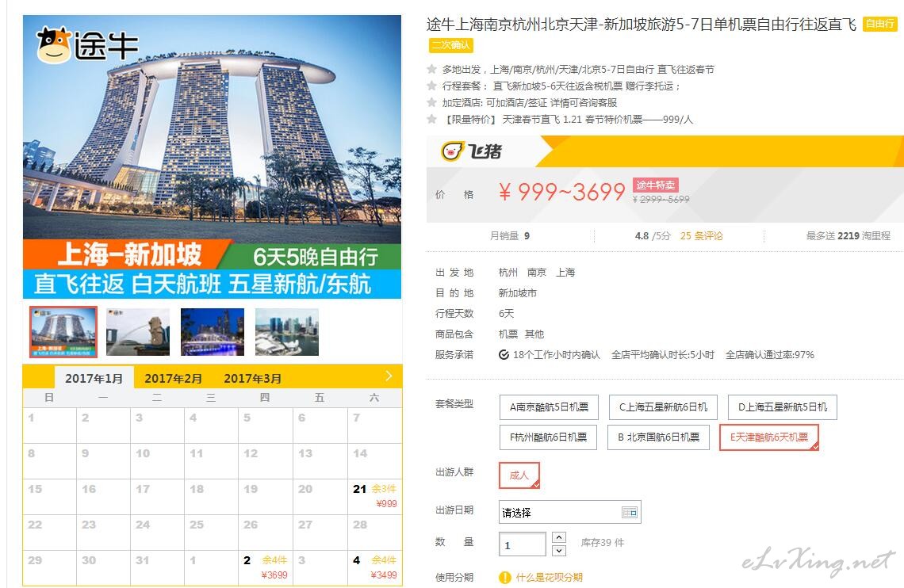This screenshot has width=904, height=588.
Task: Select package B 北京国航6日机票
Action: click(658, 437)
